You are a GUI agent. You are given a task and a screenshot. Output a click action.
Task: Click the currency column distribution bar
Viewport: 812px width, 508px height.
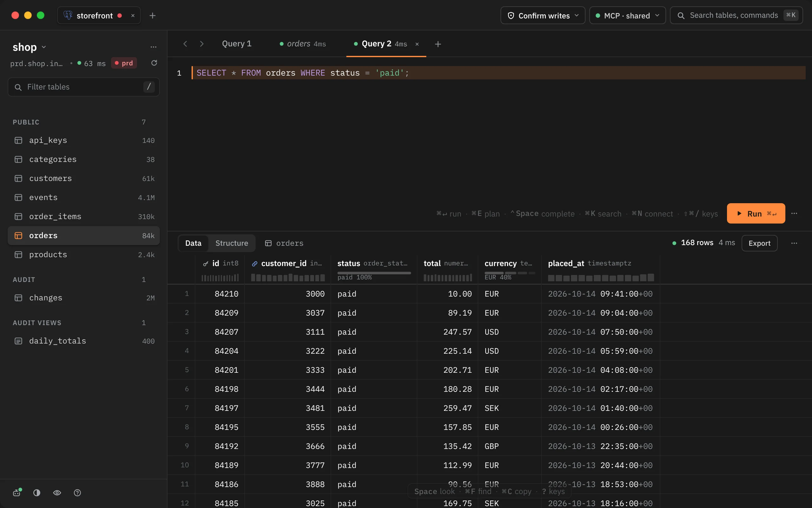click(510, 273)
